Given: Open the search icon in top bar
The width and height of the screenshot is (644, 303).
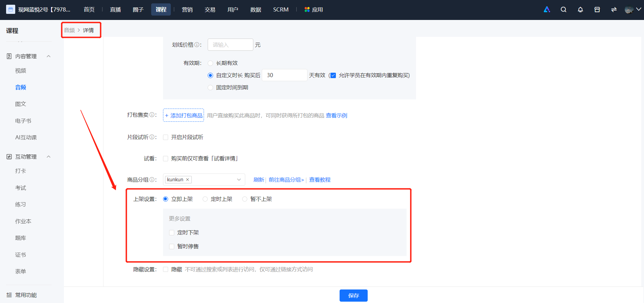Looking at the screenshot, I should click(563, 10).
